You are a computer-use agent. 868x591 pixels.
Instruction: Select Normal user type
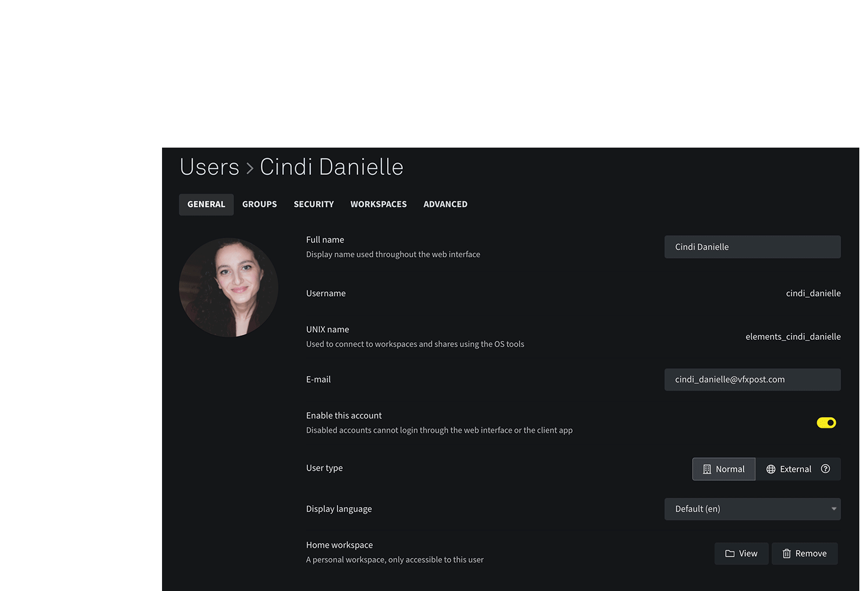pyautogui.click(x=724, y=469)
